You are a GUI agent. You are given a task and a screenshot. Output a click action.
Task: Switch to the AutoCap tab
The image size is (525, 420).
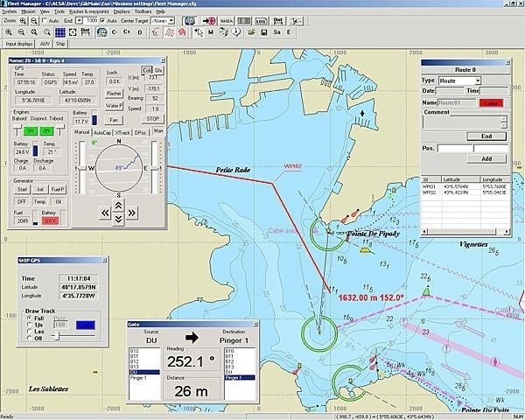(x=102, y=133)
